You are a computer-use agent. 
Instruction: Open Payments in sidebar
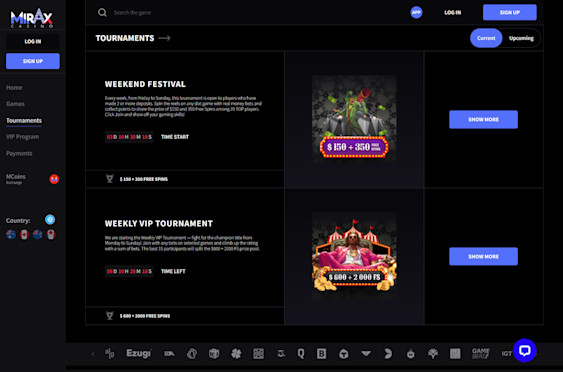click(x=19, y=153)
